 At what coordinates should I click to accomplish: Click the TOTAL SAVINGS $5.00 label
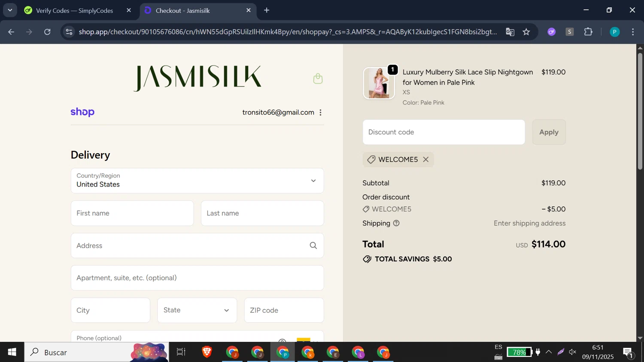413,259
